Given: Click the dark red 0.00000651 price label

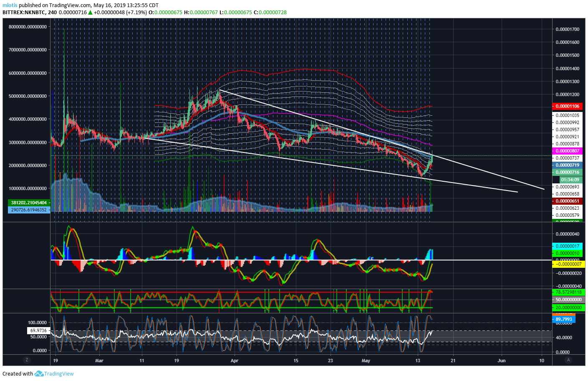Looking at the screenshot, I should [x=567, y=201].
